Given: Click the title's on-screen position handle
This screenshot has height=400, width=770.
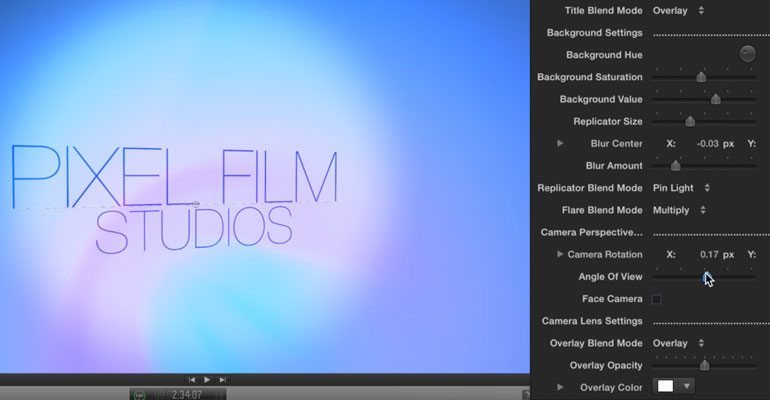Looking at the screenshot, I should [x=196, y=204].
